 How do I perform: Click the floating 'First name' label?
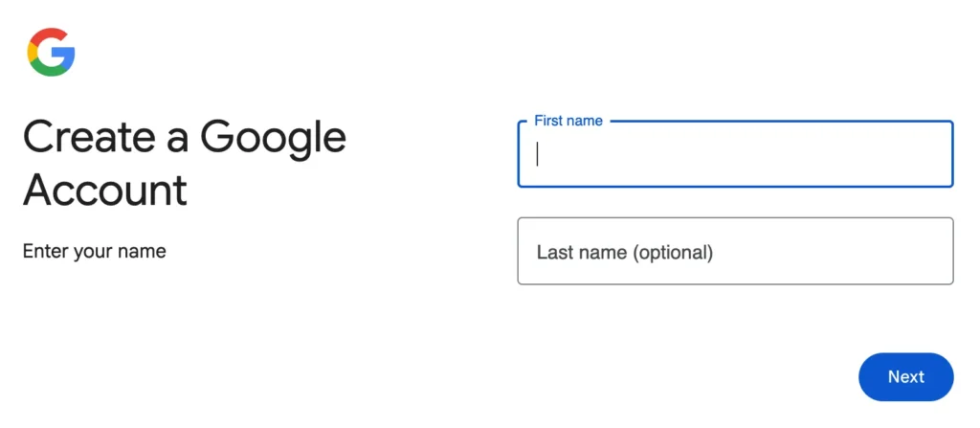pyautogui.click(x=568, y=122)
